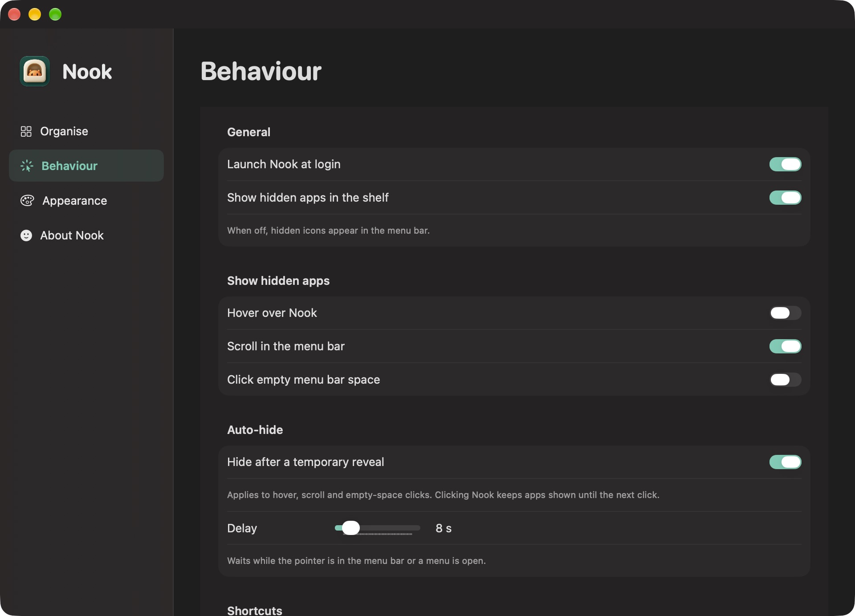Close the window with the red button

pyautogui.click(x=15, y=14)
